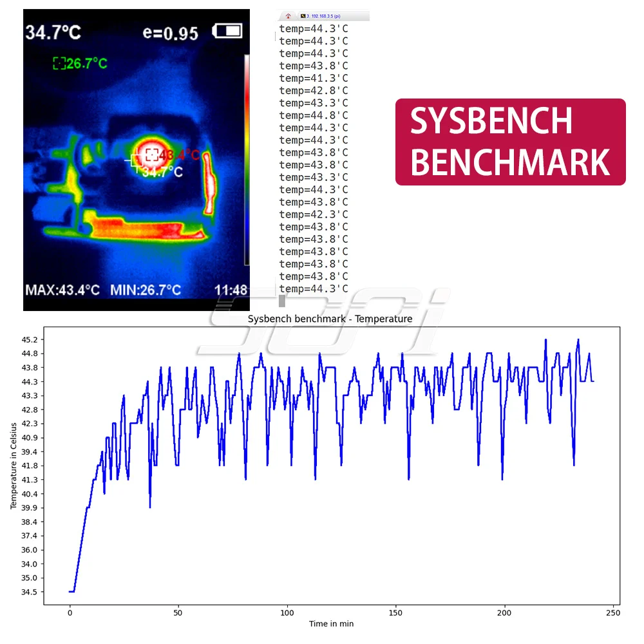This screenshot has width=644, height=644.
Task: Click the red hotspot marker showing 43.4°C
Action: coord(152,153)
